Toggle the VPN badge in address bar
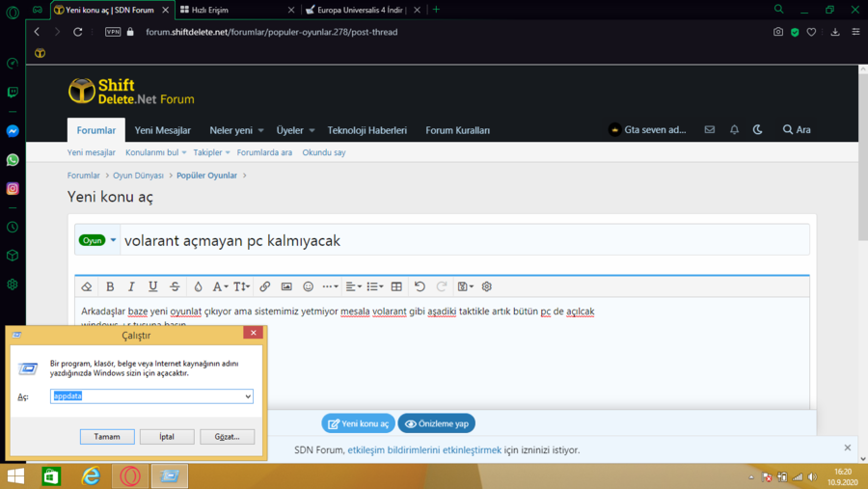 tap(113, 32)
